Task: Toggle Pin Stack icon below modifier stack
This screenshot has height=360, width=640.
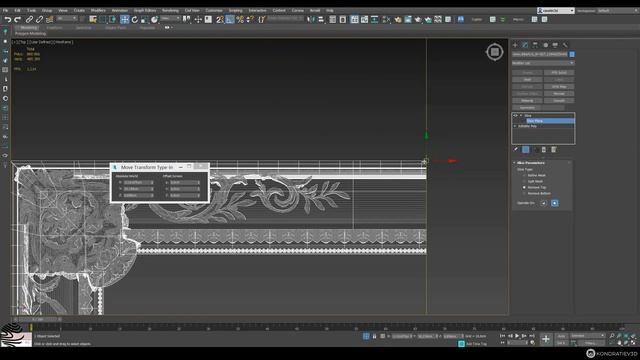Action: pos(516,150)
